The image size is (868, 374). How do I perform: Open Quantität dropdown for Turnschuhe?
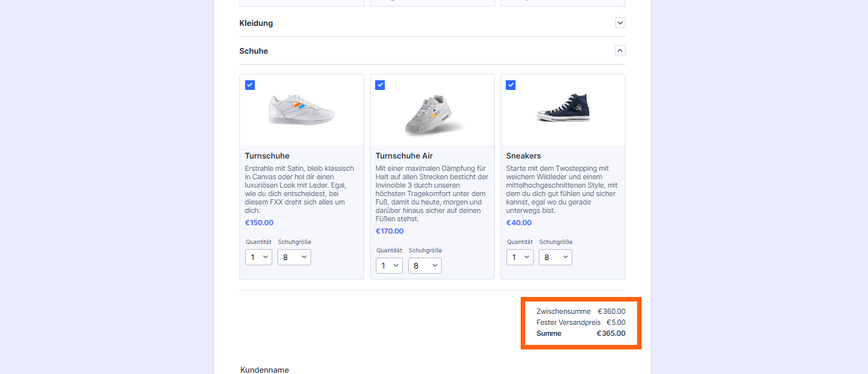click(x=258, y=257)
